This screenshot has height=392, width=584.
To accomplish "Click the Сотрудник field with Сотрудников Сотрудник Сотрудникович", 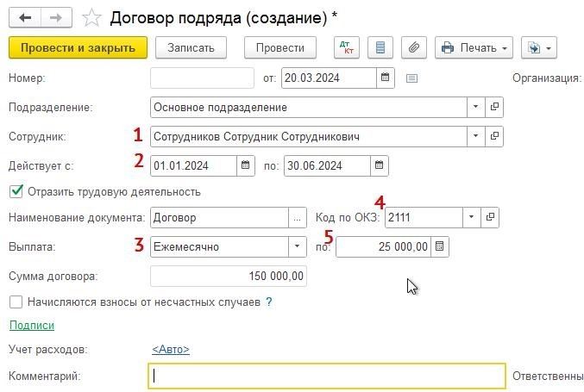I will coord(308,136).
